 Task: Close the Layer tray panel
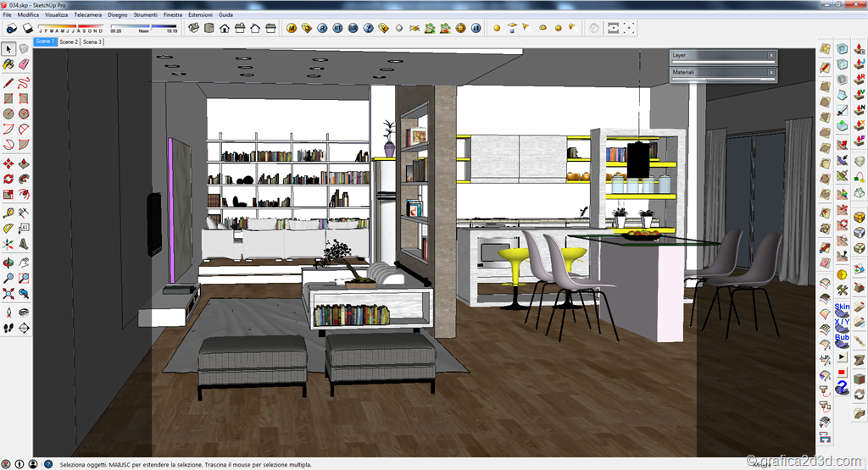point(771,56)
